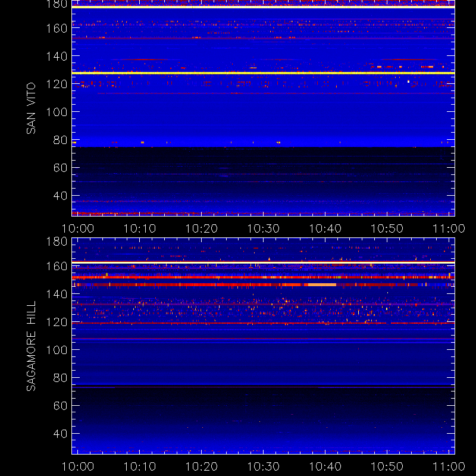Click 10:40 time label under Sagamore Hill plot
Viewport: 476px width, 476px height.
(325, 466)
